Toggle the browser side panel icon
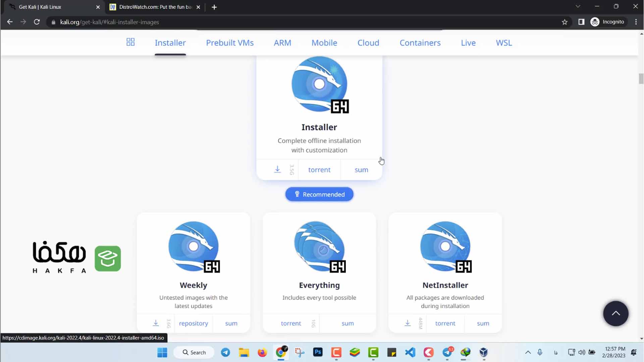644x362 pixels. point(581,22)
